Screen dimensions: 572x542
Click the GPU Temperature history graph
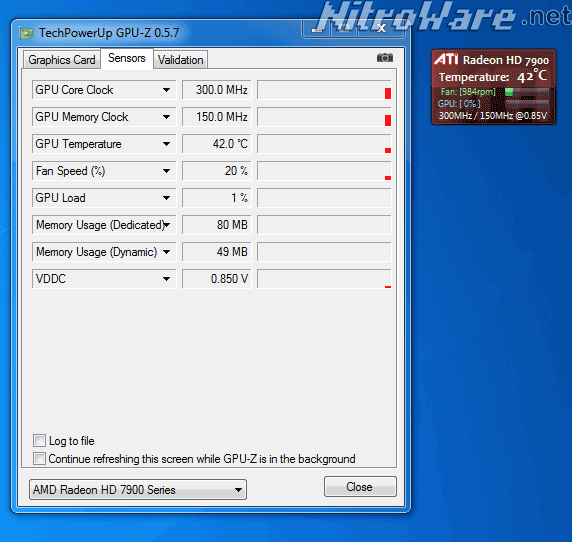pos(324,144)
